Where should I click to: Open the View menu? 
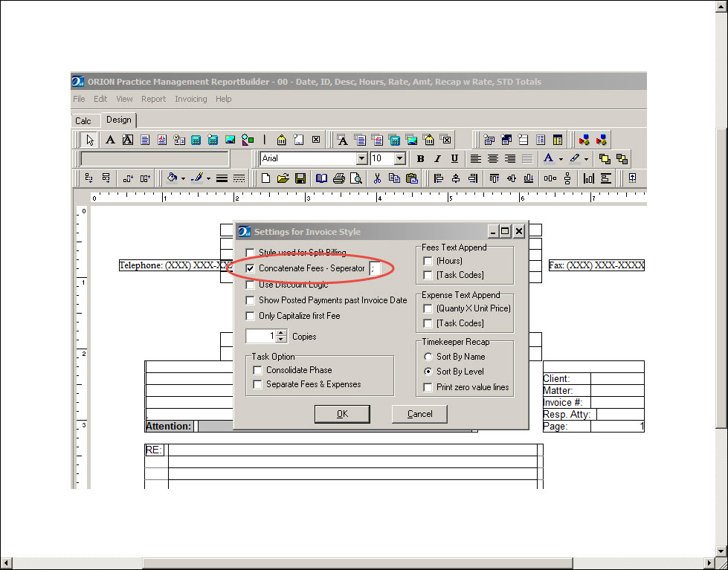tap(124, 99)
